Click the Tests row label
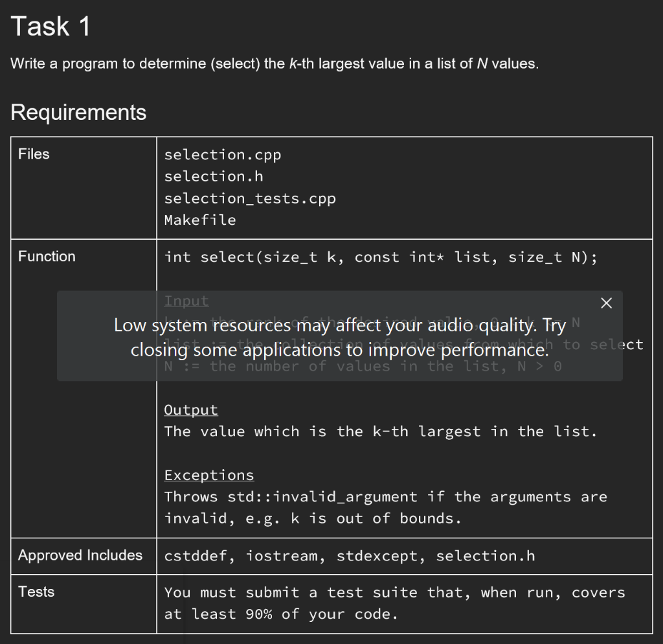663x644 pixels. [36, 592]
